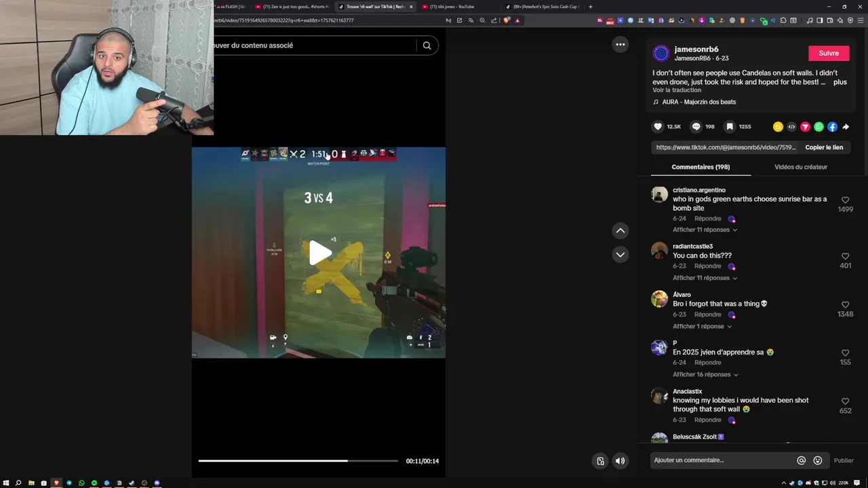
Task: Expand 'Afficher 11 réponses' under cristiano.argentino
Action: pyautogui.click(x=705, y=230)
